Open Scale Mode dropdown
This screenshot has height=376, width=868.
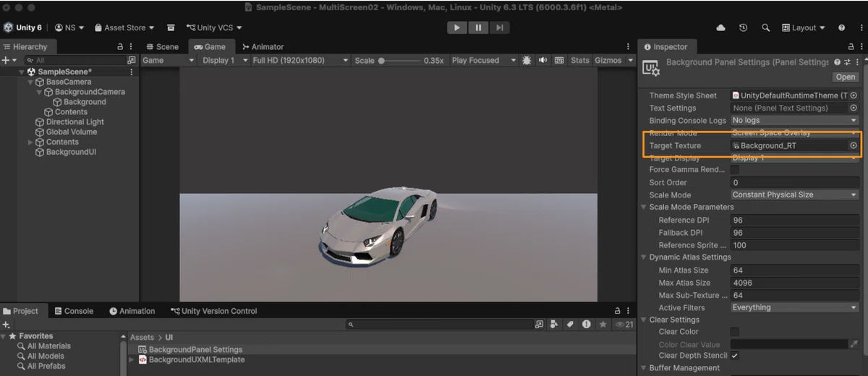794,195
